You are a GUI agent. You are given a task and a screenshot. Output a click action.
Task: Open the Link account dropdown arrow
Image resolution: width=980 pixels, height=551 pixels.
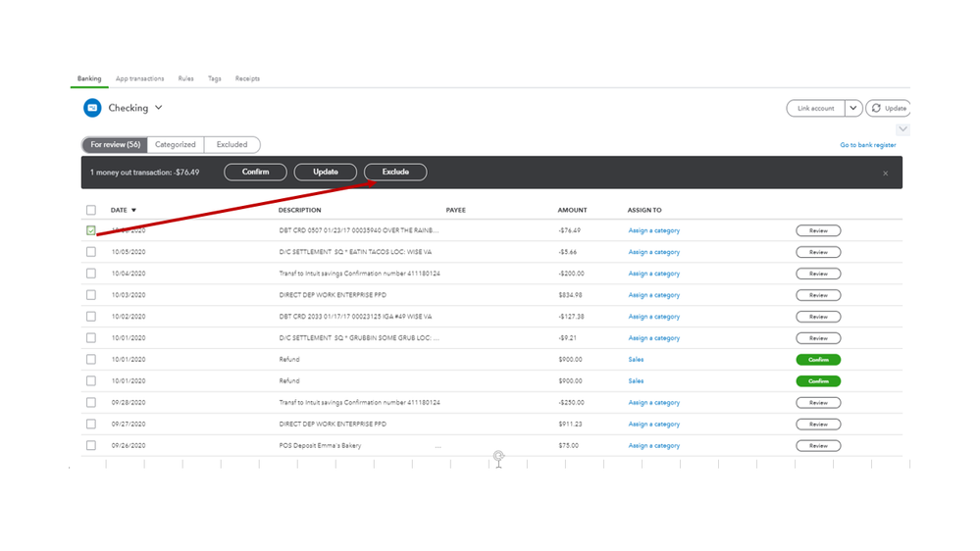853,108
